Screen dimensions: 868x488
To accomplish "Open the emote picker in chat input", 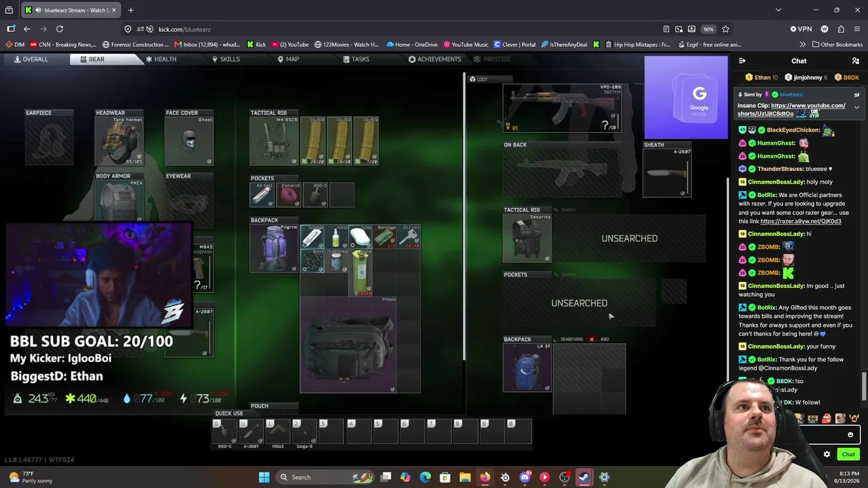I will click(850, 435).
